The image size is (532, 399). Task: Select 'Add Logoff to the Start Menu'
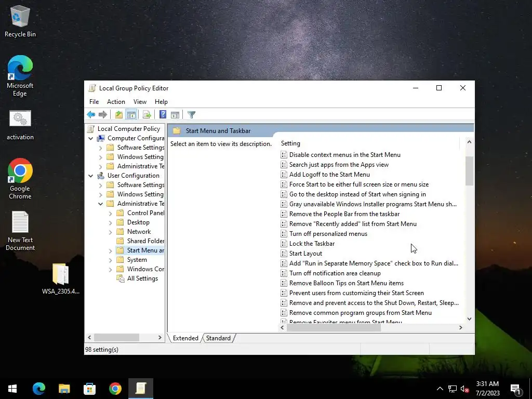coord(329,175)
